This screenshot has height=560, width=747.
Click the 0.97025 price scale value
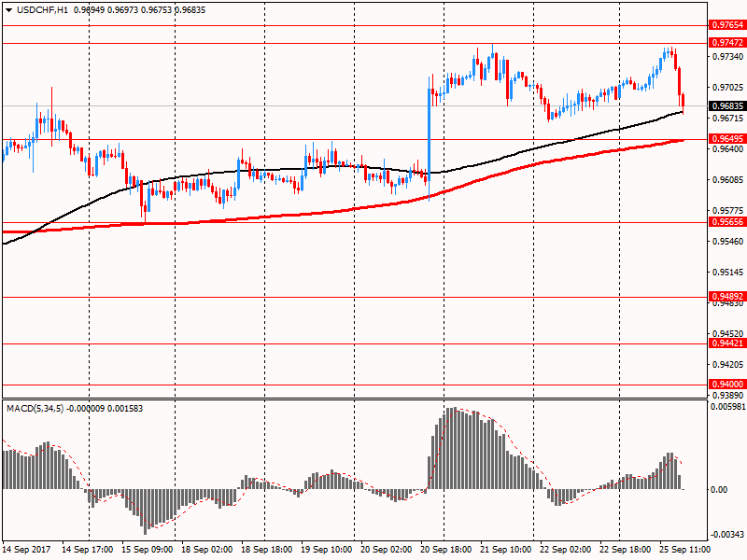[727, 87]
